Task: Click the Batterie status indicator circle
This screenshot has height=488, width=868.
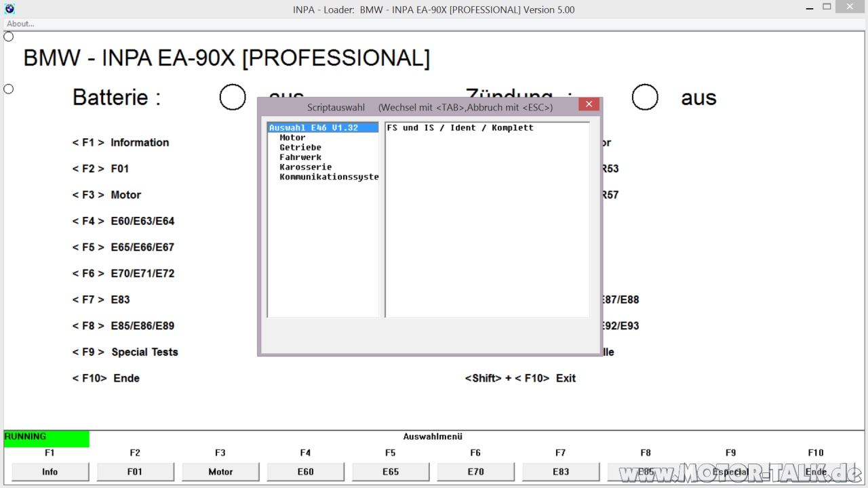Action: coord(233,98)
